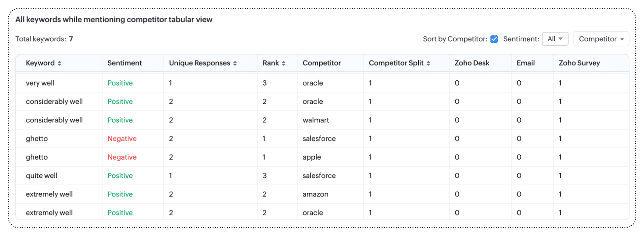Click sort arrows beside Unique Responses
644x236 pixels.
click(235, 63)
